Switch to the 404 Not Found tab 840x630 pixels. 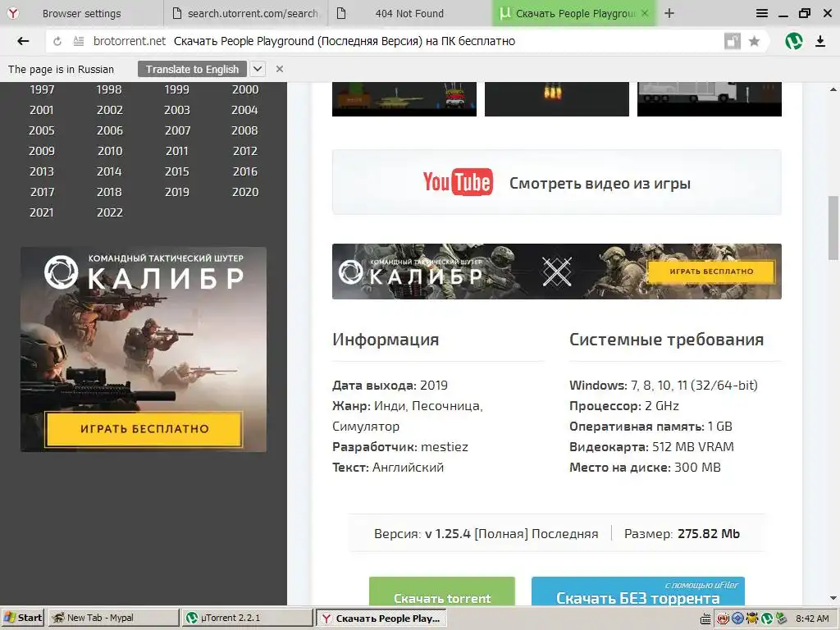[409, 13]
